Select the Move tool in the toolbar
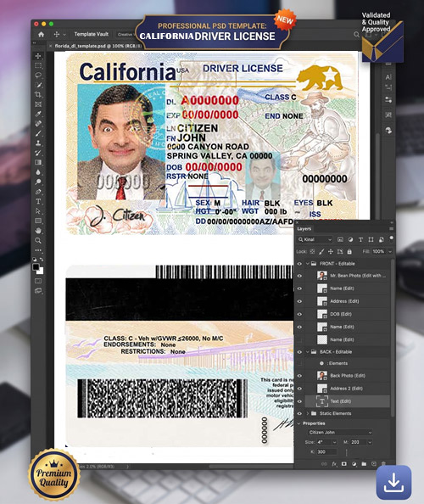424x504 pixels. coord(38,56)
